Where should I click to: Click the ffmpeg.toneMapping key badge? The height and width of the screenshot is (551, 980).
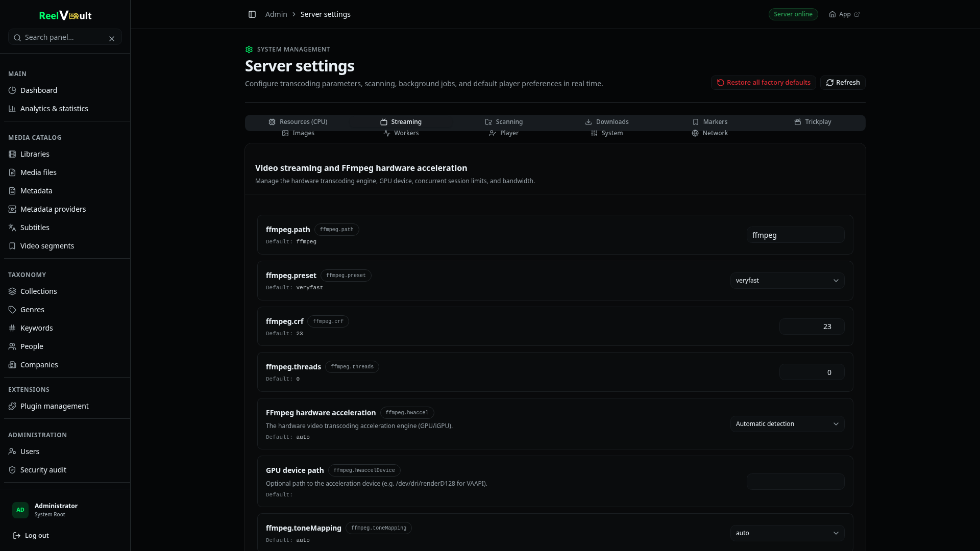point(378,528)
